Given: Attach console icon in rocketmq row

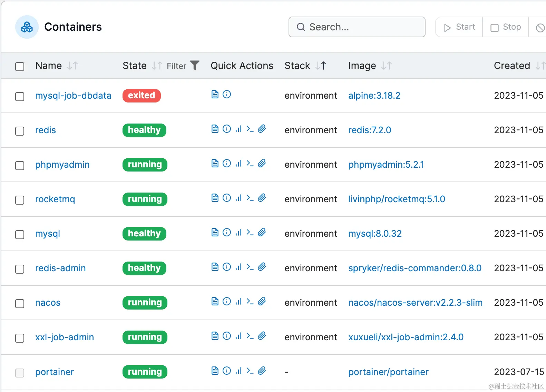Looking at the screenshot, I should coord(262,198).
